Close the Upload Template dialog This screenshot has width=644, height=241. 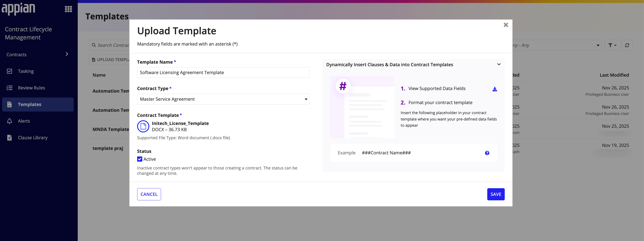(x=506, y=25)
